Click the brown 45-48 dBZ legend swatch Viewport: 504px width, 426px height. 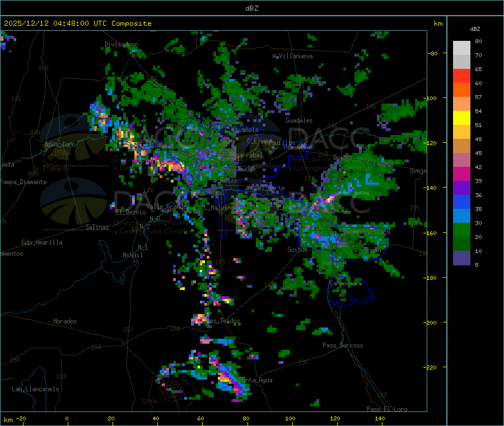click(x=461, y=146)
